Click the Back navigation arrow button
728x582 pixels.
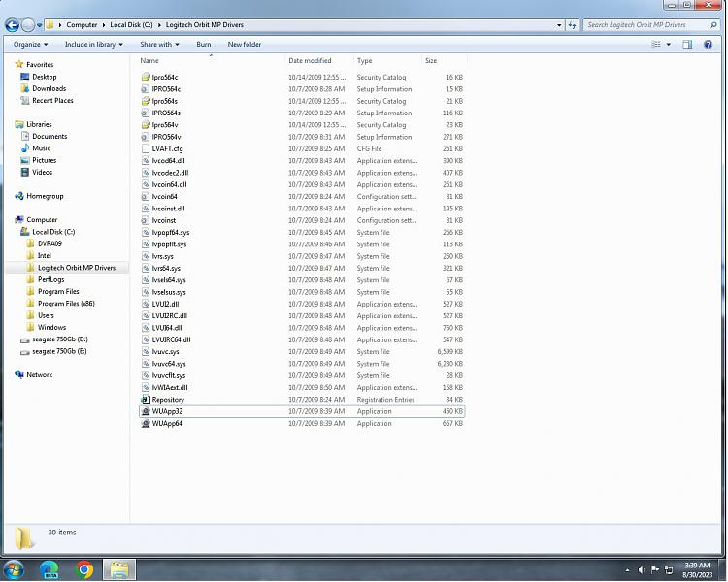tap(12, 25)
